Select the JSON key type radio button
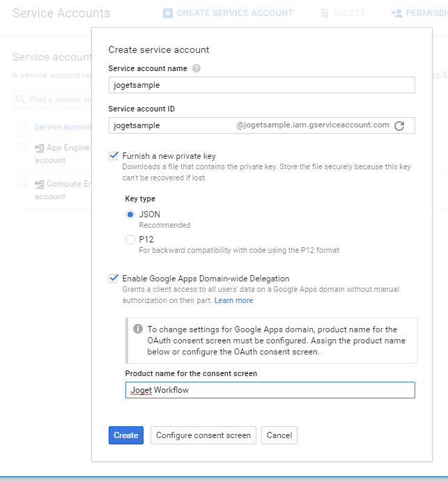This screenshot has height=482, width=448. tap(130, 215)
